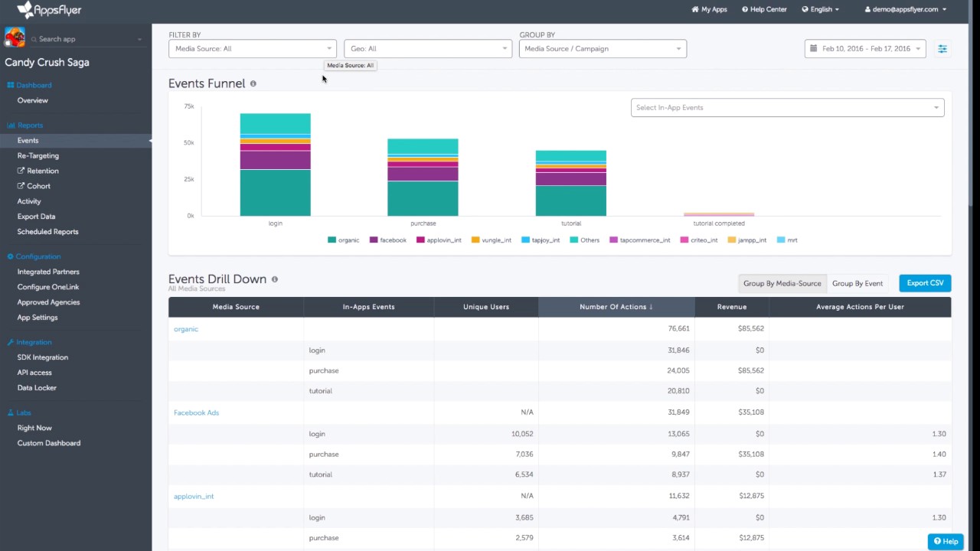Toggle the applovin_int legend entry
This screenshot has width=980, height=551.
[x=439, y=240]
